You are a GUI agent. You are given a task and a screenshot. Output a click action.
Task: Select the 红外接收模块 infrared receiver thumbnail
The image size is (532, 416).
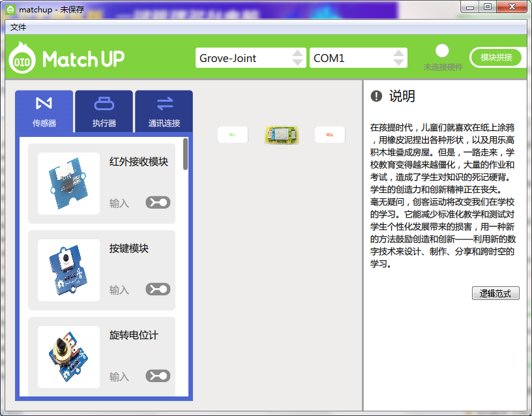click(68, 183)
